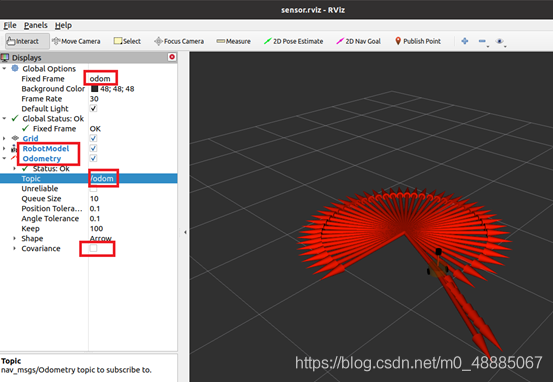Open the File menu
The image size is (553, 382).
10,25
